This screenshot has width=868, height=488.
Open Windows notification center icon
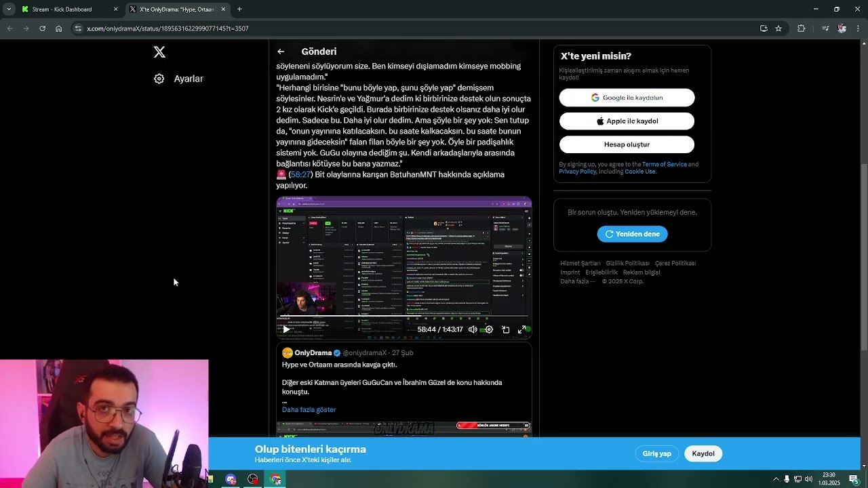click(854, 479)
